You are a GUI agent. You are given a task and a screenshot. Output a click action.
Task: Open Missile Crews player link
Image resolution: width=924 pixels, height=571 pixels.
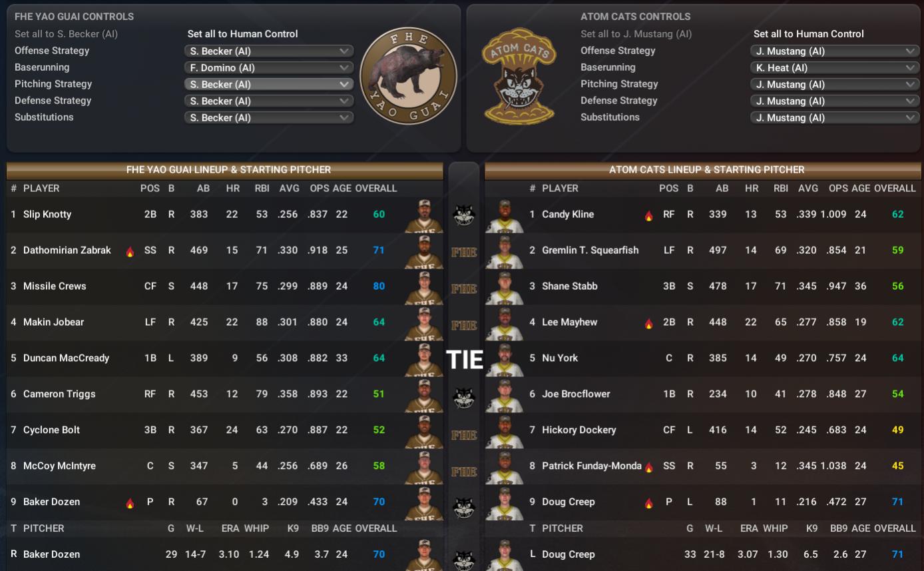[55, 286]
